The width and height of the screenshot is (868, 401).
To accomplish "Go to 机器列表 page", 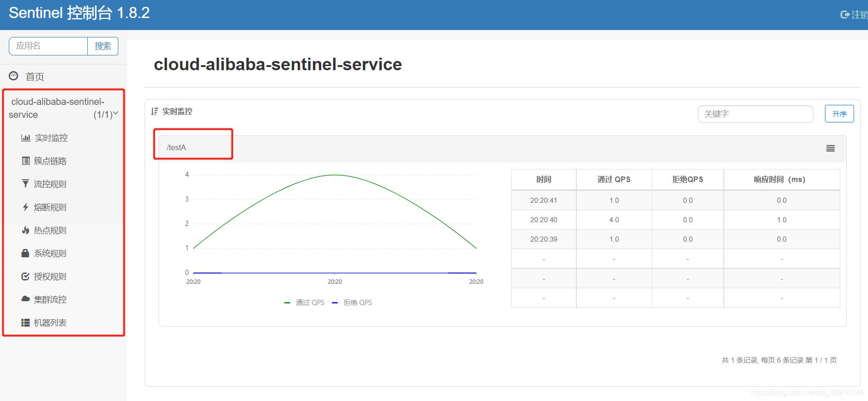I will pyautogui.click(x=50, y=322).
